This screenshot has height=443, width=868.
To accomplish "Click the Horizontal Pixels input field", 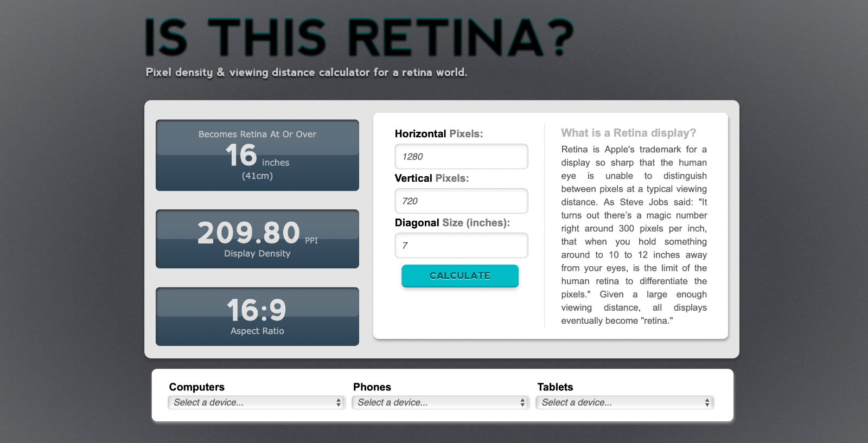I will pos(461,157).
